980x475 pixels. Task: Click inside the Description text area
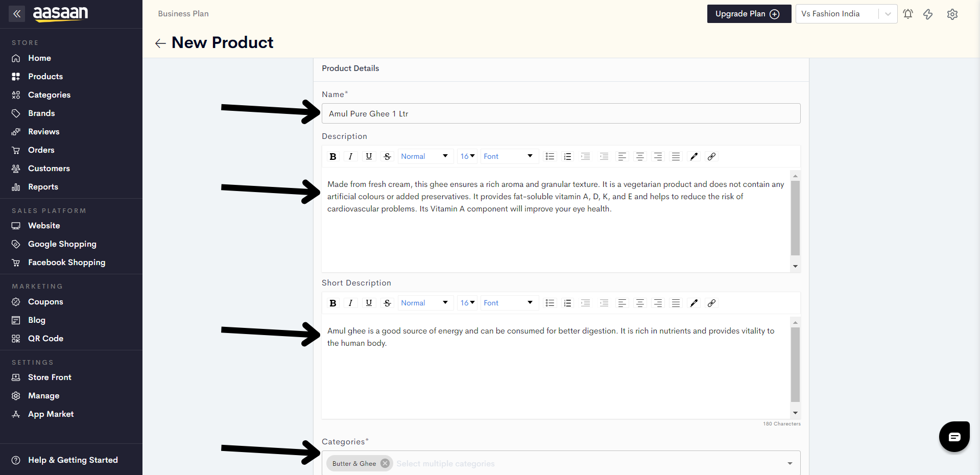click(556, 220)
